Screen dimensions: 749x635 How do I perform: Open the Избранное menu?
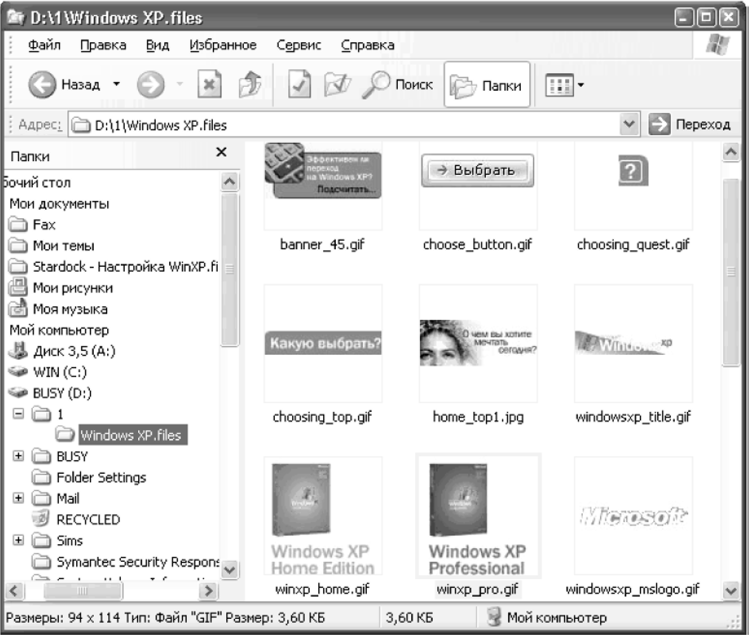coord(223,45)
